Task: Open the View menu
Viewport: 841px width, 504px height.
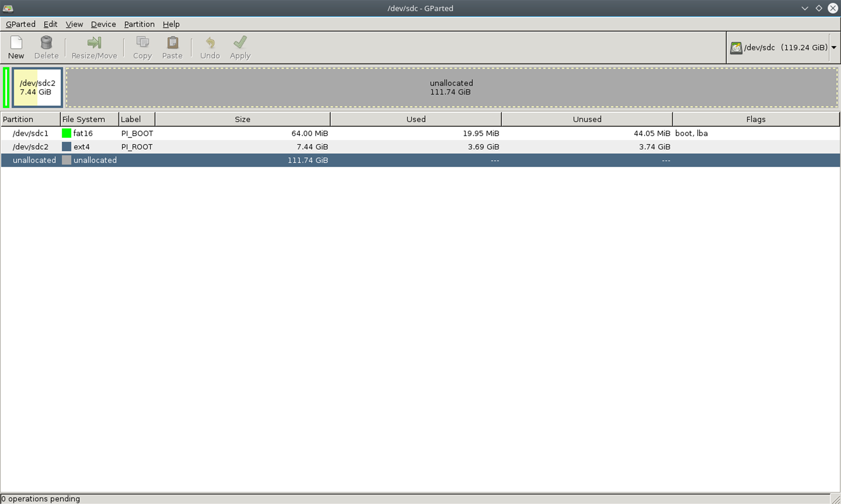Action: click(74, 24)
